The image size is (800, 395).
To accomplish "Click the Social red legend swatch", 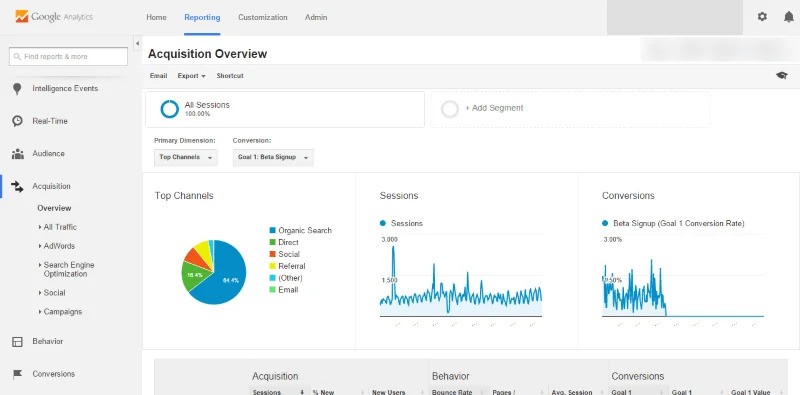I will coord(272,254).
